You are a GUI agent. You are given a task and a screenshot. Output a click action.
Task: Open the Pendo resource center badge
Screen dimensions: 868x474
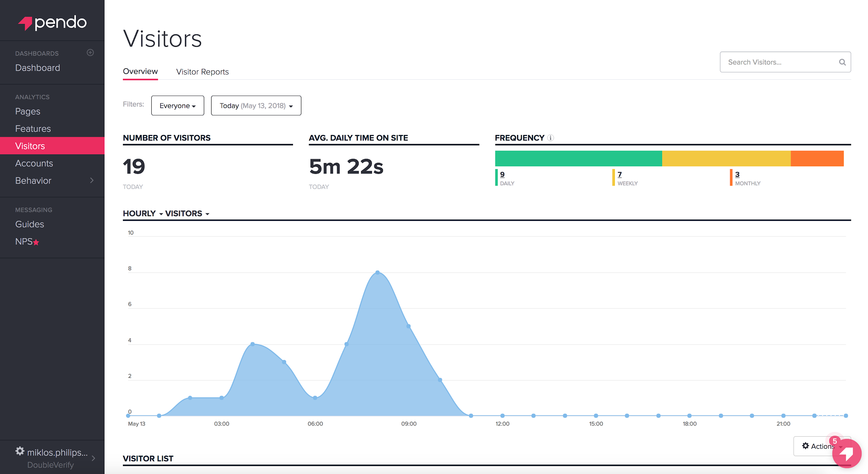[x=847, y=453]
